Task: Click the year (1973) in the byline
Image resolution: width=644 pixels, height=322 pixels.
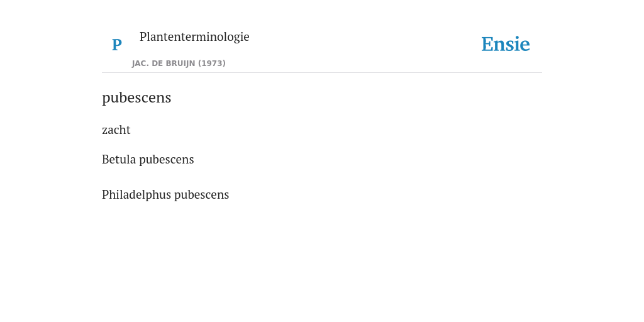Action: (x=212, y=64)
